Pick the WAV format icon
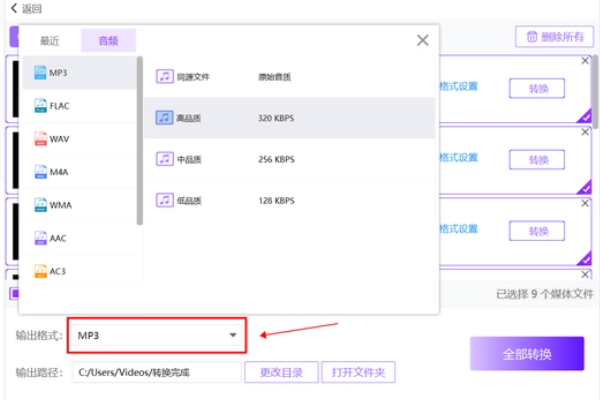 pos(41,138)
